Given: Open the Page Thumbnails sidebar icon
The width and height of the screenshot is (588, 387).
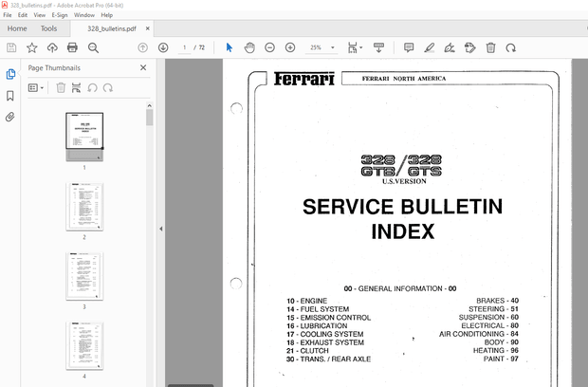Looking at the screenshot, I should tap(10, 74).
